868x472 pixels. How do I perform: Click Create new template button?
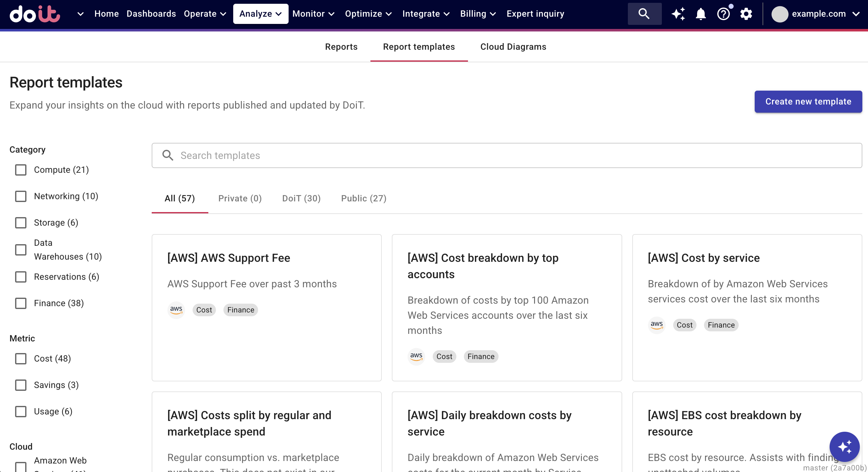(x=808, y=101)
